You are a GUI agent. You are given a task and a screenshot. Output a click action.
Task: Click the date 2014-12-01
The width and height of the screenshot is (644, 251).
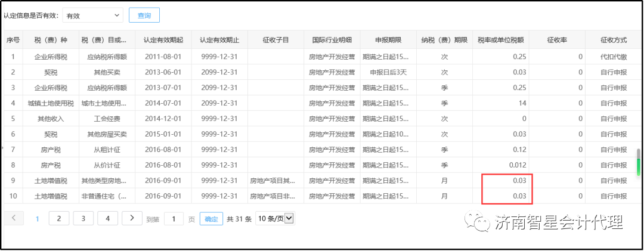163,119
